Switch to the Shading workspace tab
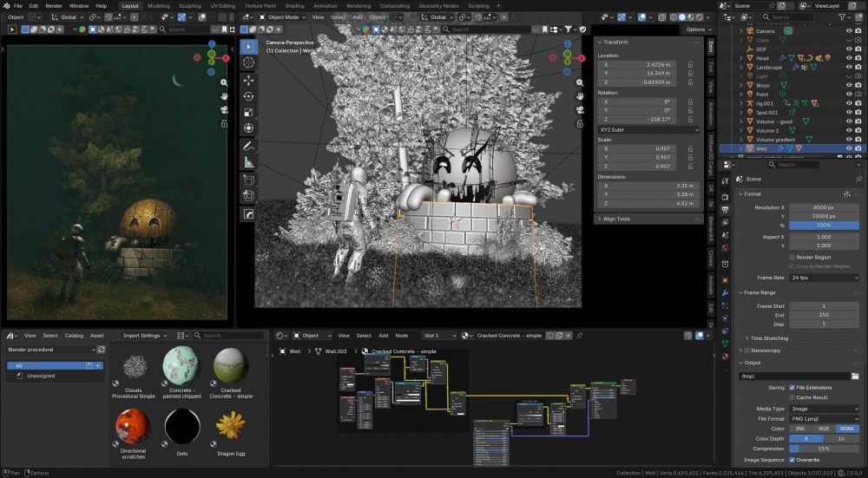The width and height of the screenshot is (868, 478). coord(294,5)
